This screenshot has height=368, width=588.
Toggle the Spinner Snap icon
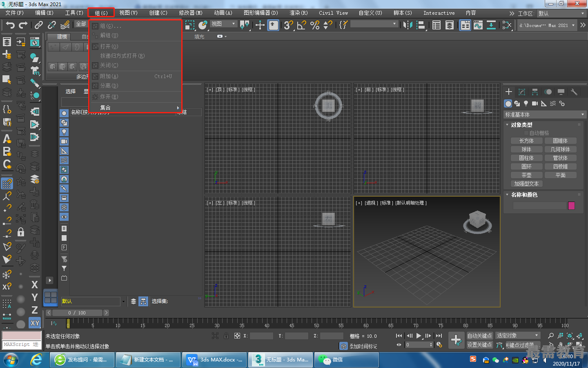coord(328,25)
